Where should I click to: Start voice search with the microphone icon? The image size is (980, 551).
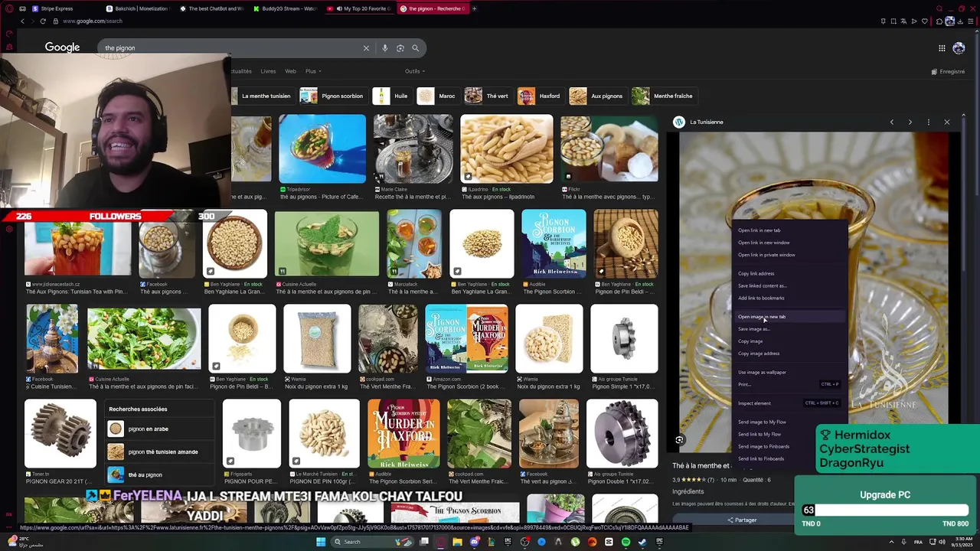(384, 48)
